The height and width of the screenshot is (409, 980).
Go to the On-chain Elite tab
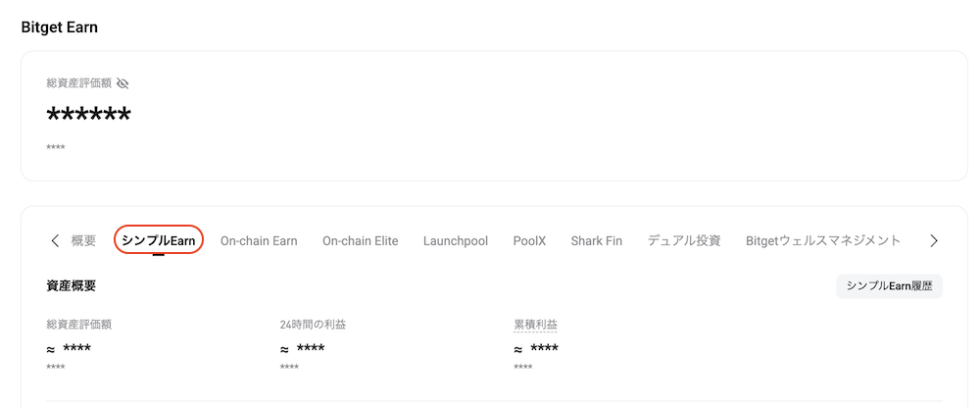click(361, 240)
